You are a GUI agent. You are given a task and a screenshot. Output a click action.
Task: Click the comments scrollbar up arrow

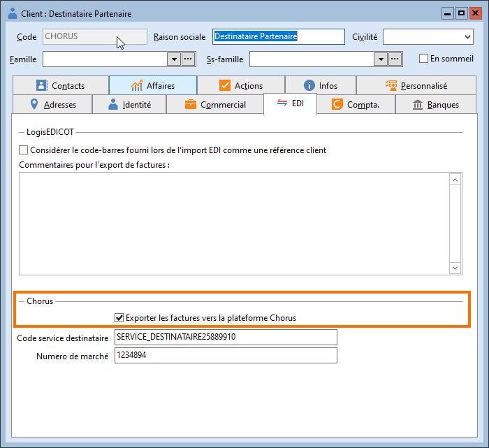click(455, 180)
